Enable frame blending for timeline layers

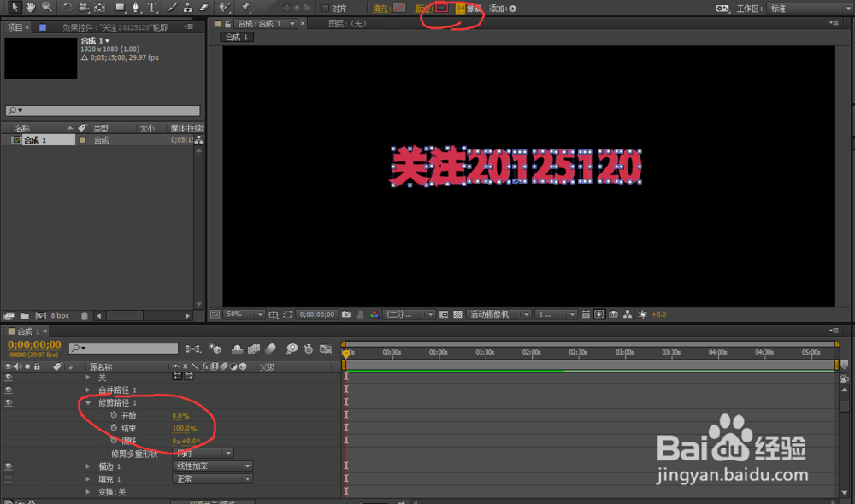(x=254, y=349)
